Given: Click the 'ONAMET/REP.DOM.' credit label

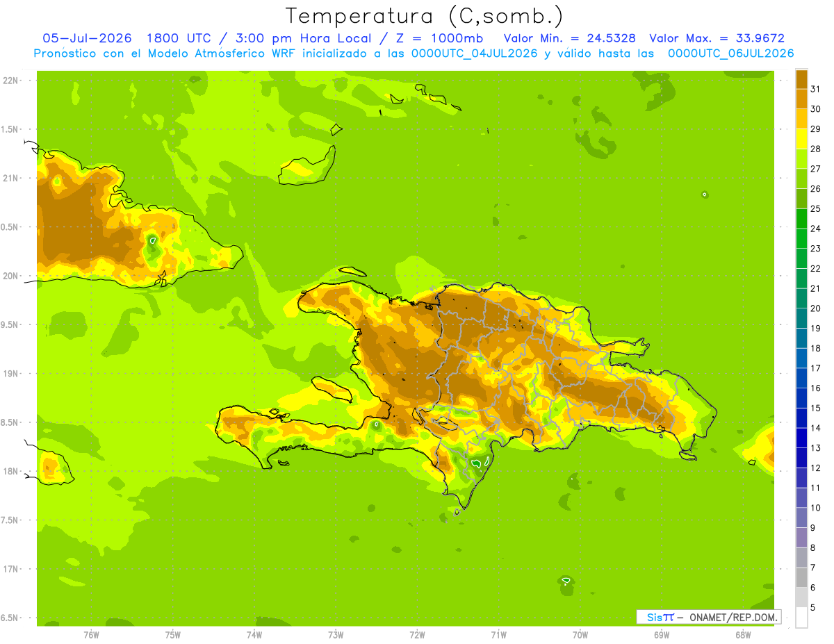Looking at the screenshot, I should (733, 617).
